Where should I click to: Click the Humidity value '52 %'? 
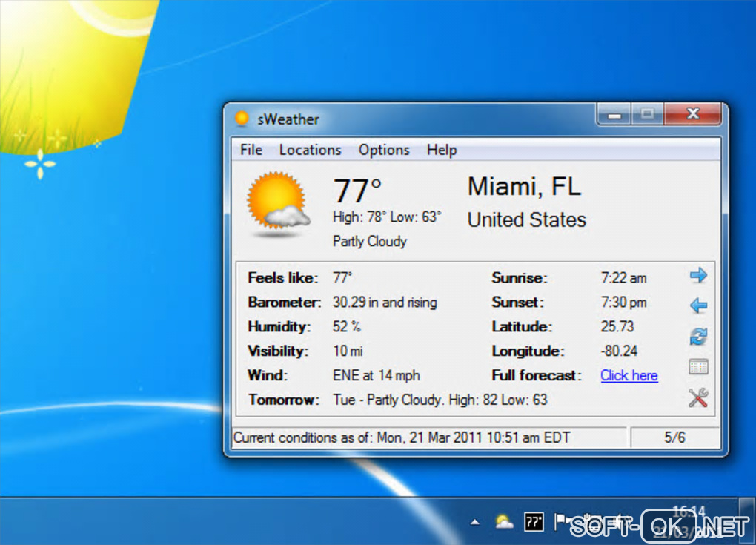tap(347, 326)
